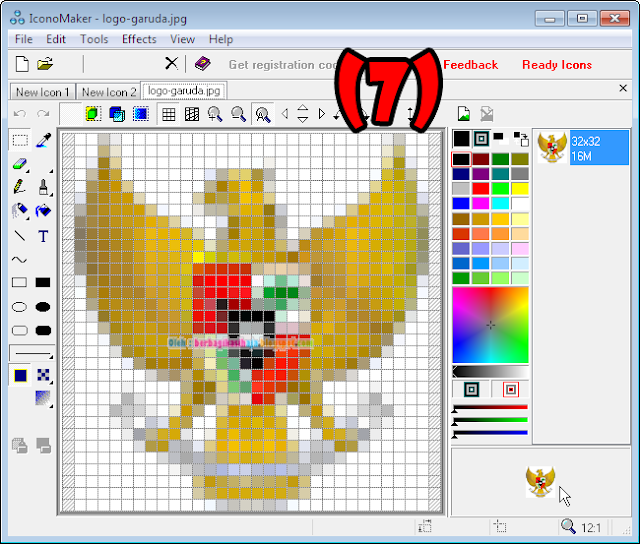
Task: Pick the pure red palette swatch
Action: click(480, 189)
